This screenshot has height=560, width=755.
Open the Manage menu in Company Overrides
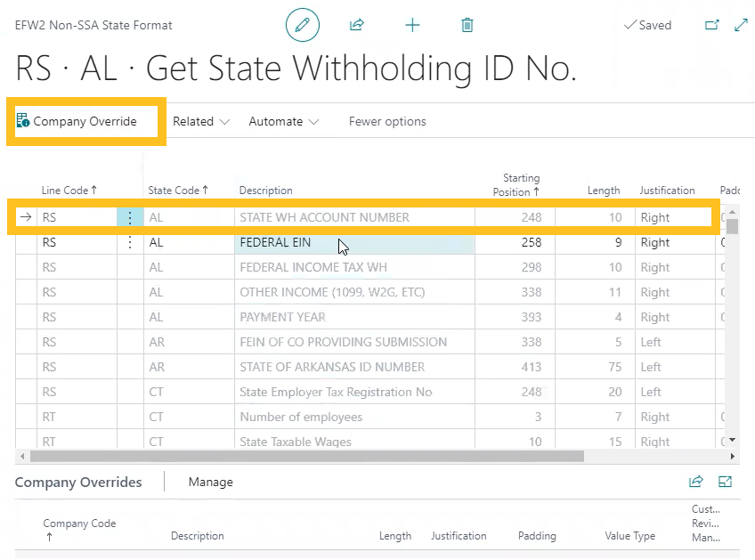click(x=210, y=482)
